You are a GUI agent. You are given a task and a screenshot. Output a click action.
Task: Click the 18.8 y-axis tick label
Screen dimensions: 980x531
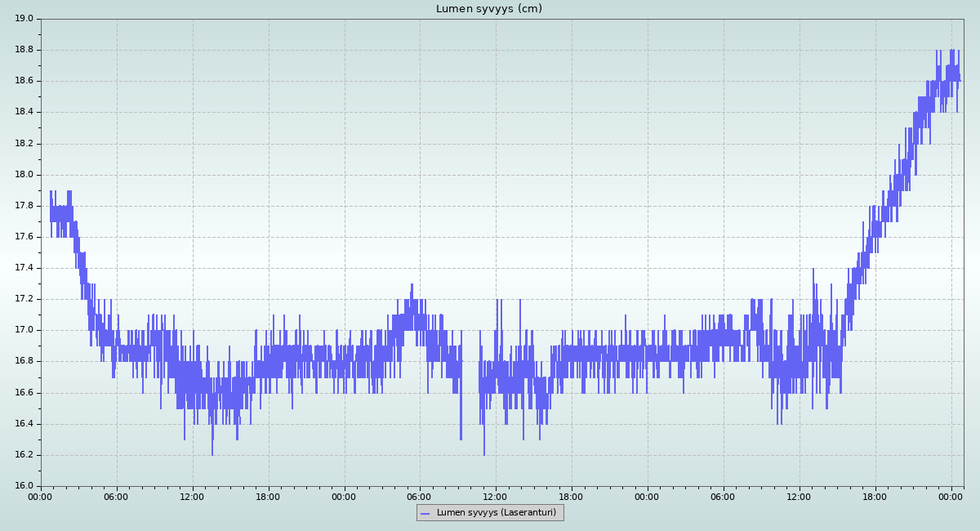[24, 50]
